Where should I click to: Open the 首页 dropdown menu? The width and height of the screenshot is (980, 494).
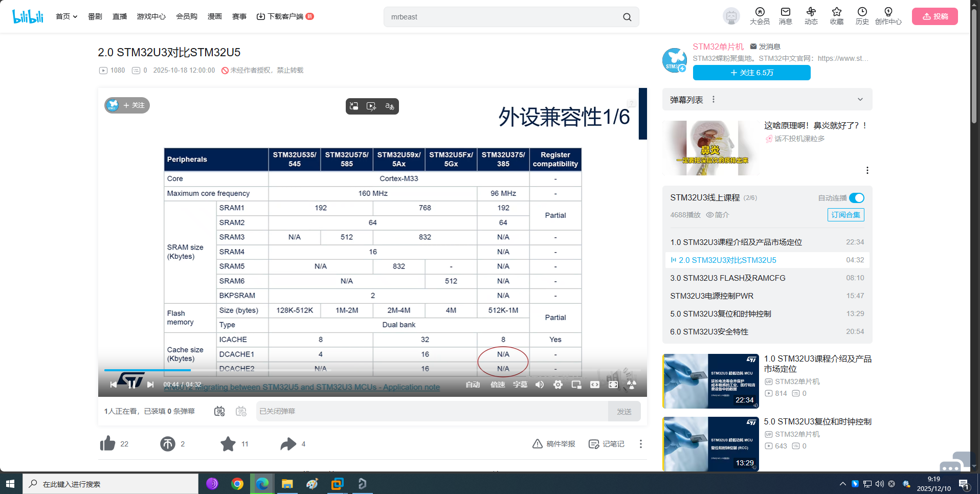(x=66, y=16)
